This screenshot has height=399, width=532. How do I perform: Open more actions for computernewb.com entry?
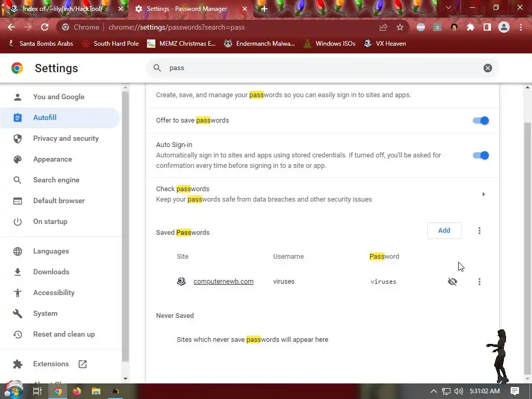pyautogui.click(x=479, y=282)
